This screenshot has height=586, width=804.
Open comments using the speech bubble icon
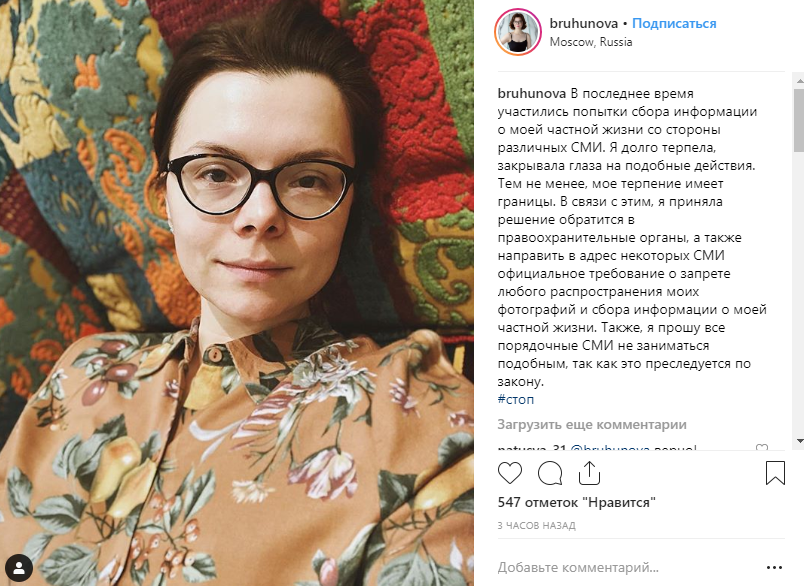[550, 473]
